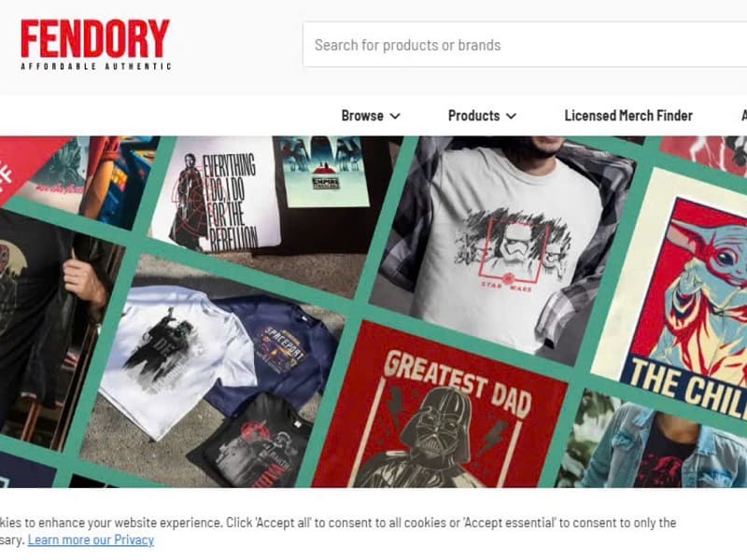Follow the Learn more our Privacy link

(x=91, y=539)
